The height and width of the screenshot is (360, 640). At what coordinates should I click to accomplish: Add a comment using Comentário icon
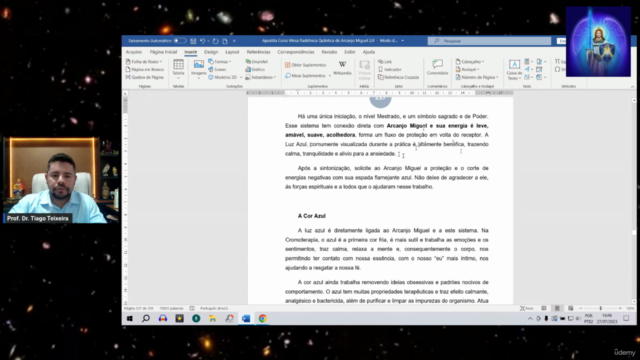pyautogui.click(x=437, y=68)
